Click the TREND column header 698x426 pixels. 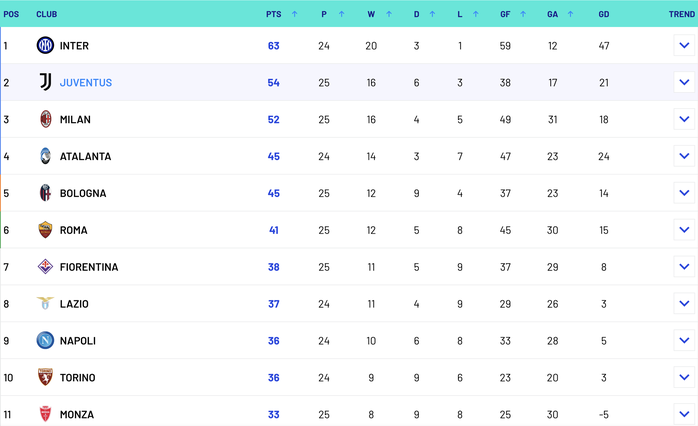682,14
